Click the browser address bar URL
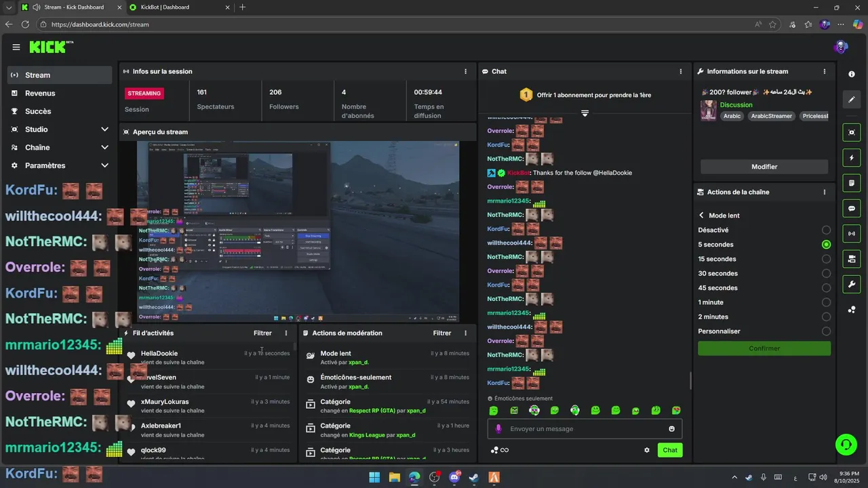 click(x=100, y=24)
